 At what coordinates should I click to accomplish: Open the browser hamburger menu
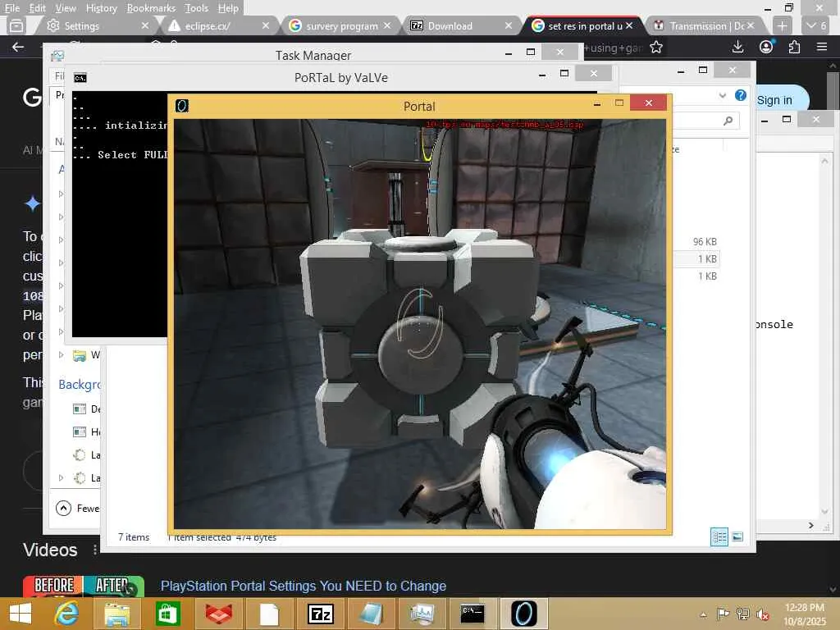[822, 47]
